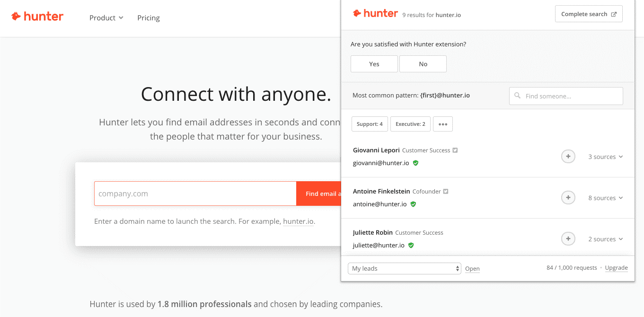
Task: Answer Yes to the satisfaction question
Action: coord(374,64)
